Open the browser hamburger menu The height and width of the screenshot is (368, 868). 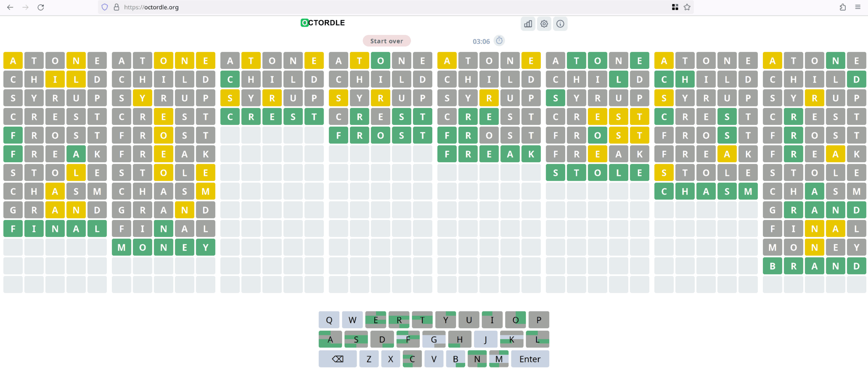point(858,7)
